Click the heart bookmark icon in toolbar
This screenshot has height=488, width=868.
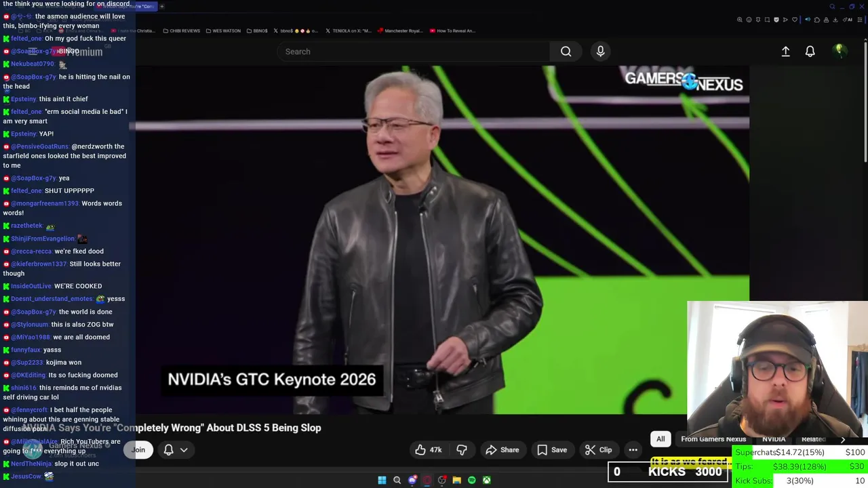coord(795,20)
